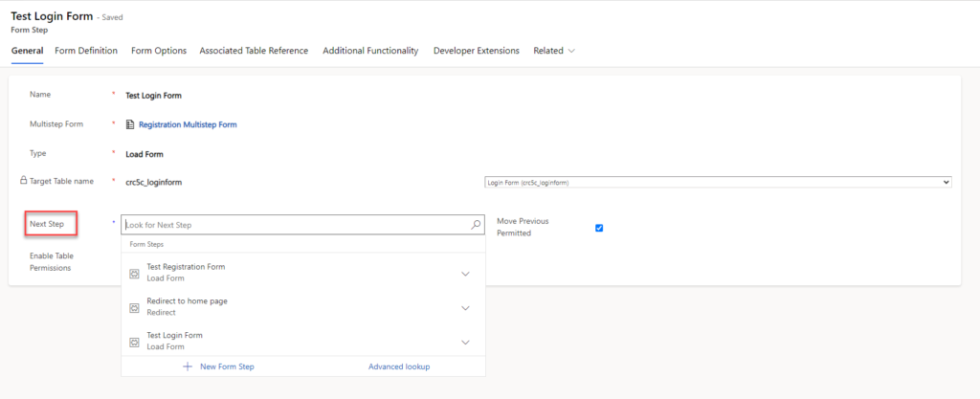Switch to the Form Definition tab
This screenshot has width=980, height=399.
[x=86, y=51]
